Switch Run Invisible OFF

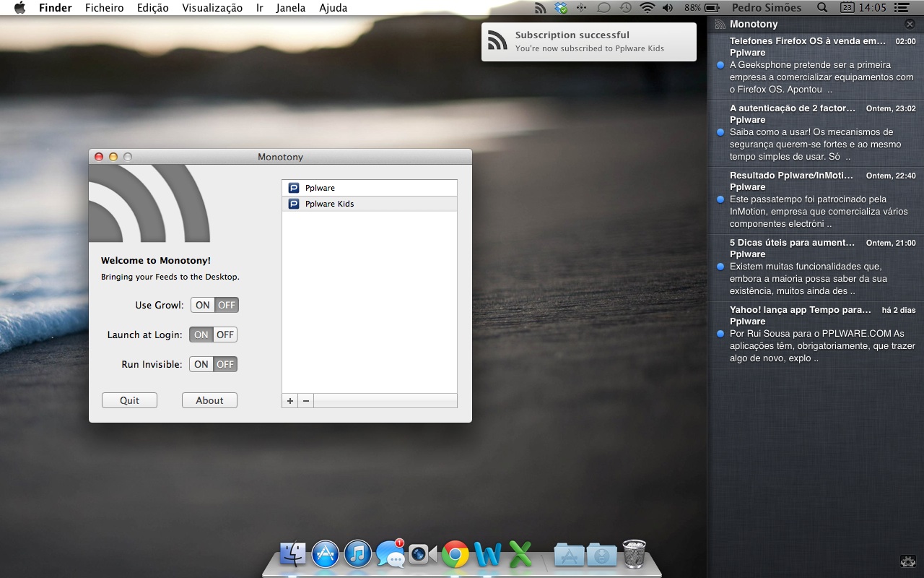point(225,364)
